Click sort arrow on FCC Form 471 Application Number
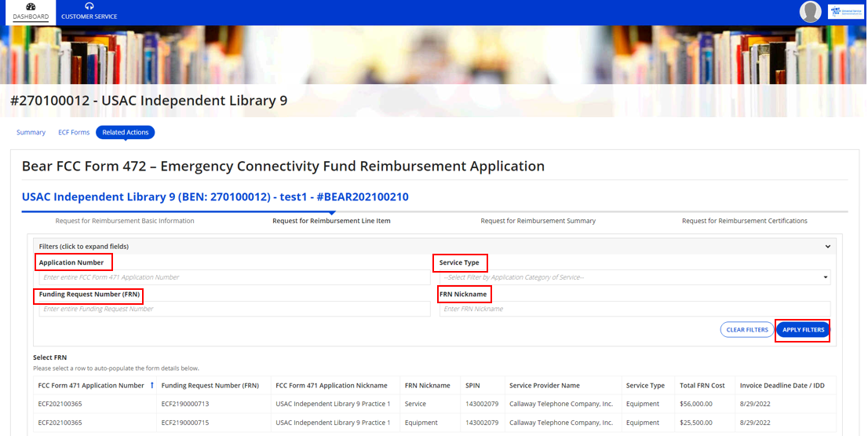This screenshot has width=868, height=436. [152, 385]
